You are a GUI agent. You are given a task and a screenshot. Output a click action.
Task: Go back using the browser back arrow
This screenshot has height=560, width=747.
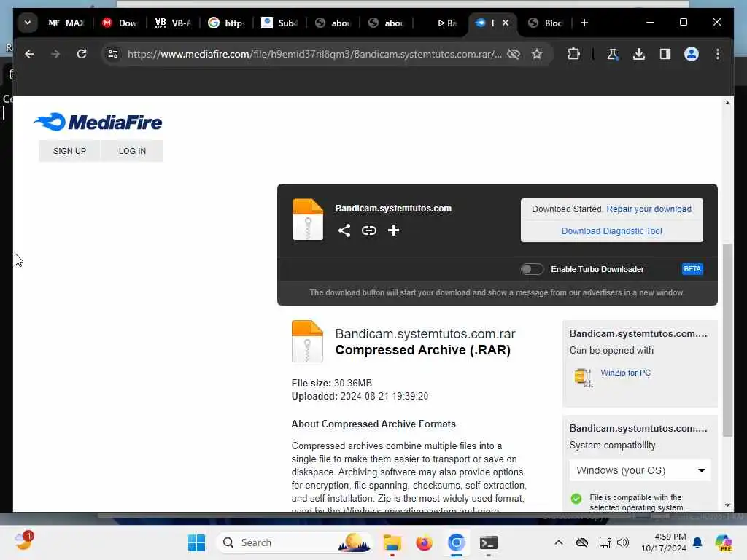tap(29, 54)
